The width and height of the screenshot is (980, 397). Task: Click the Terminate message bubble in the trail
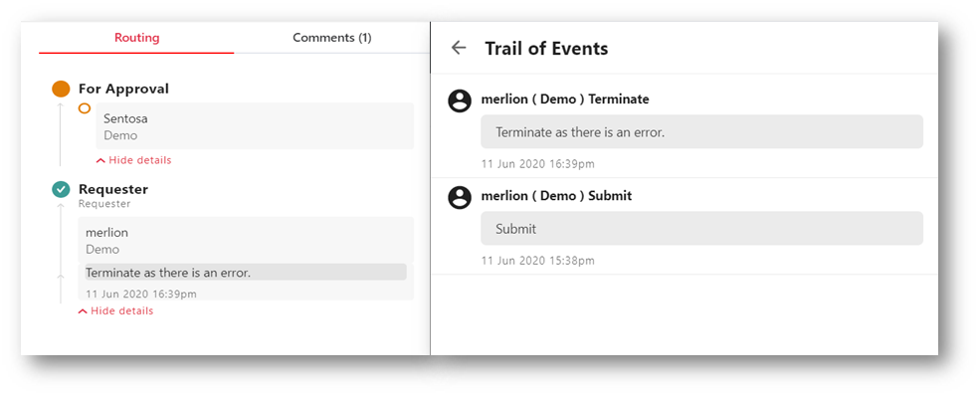pos(701,132)
